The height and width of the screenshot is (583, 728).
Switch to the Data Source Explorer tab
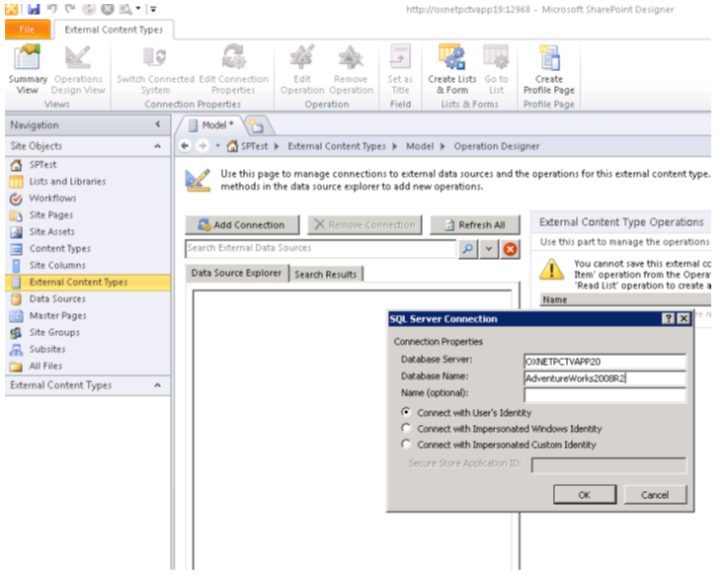236,273
